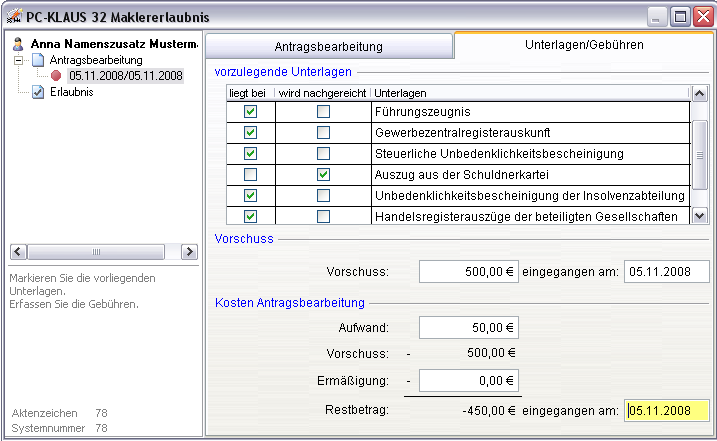Image resolution: width=717 pixels, height=441 pixels.
Task: Uncheck 'liegt bei' for Führungszeugnis
Action: pyautogui.click(x=250, y=112)
